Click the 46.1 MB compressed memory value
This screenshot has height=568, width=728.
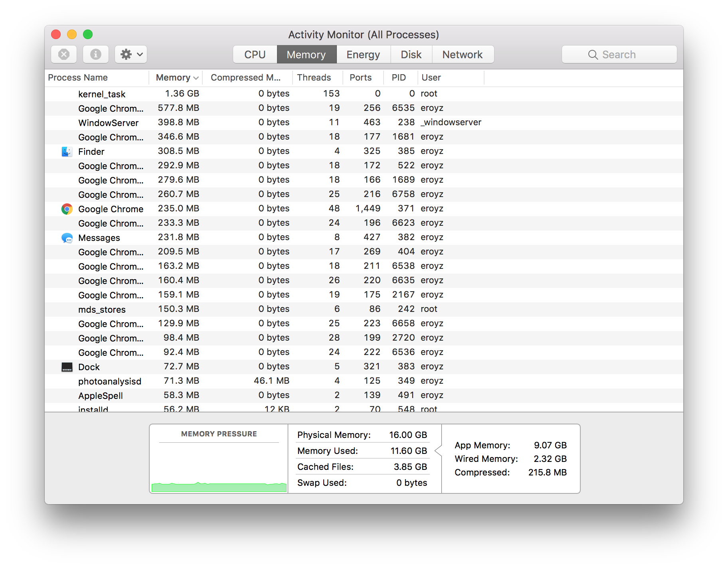(271, 381)
